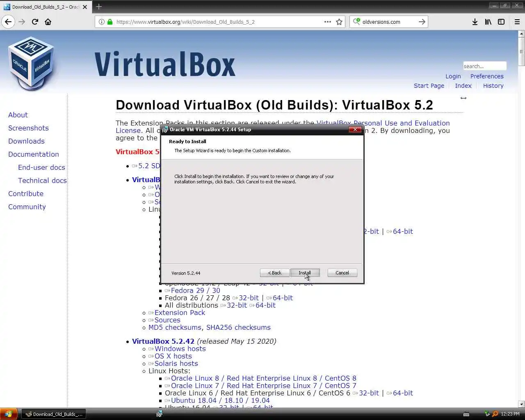
Task: Open Downloads in the left sidebar
Action: pos(26,141)
